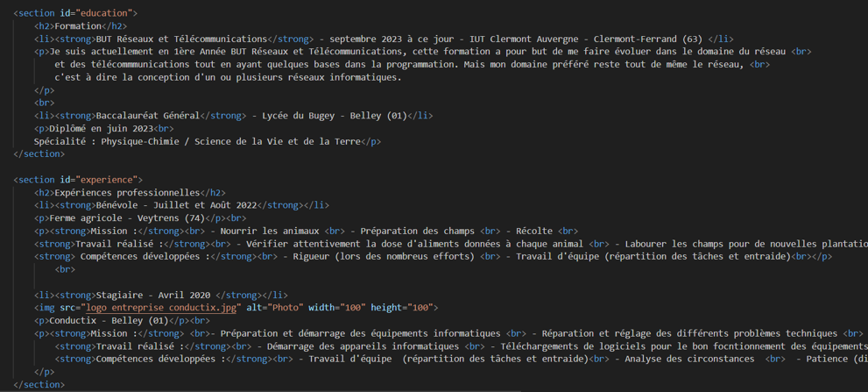Screen dimensions: 868x392
Task: Click the Conductix - Belley (01) paragraph
Action: 114,321
